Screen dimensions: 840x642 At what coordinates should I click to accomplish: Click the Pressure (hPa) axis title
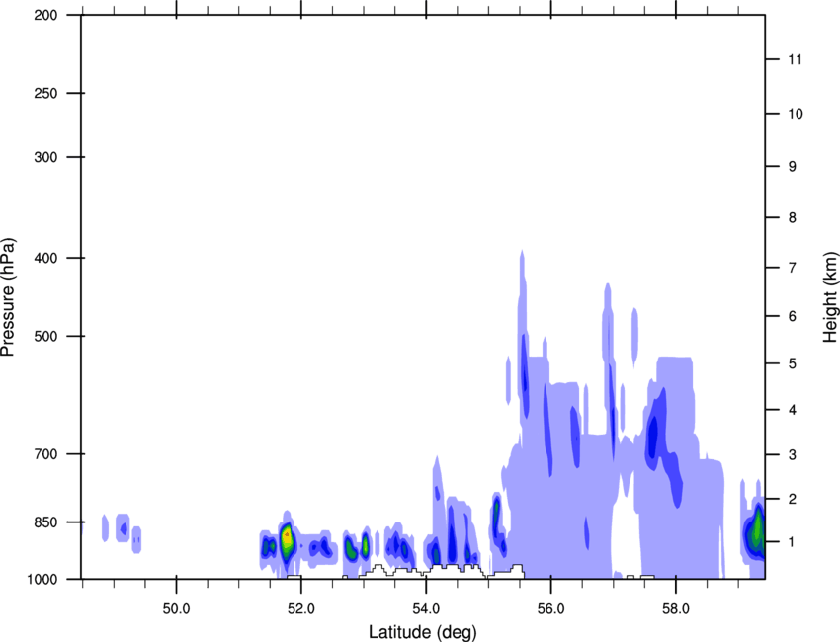[8, 297]
